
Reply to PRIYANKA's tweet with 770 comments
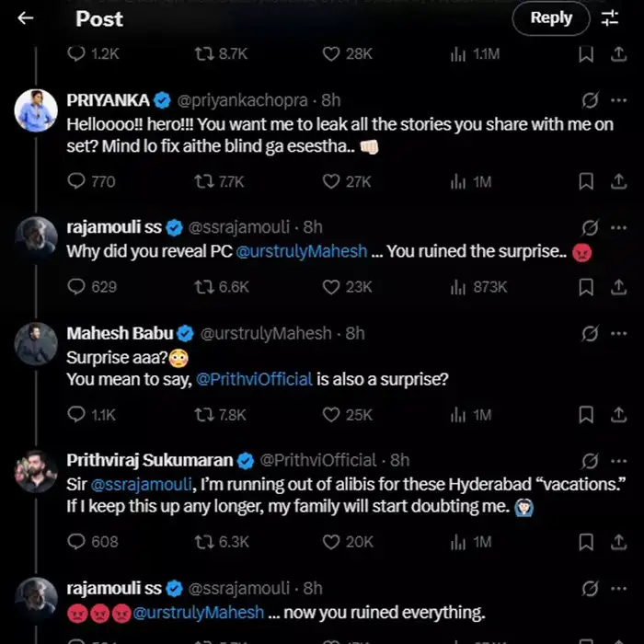(x=77, y=182)
